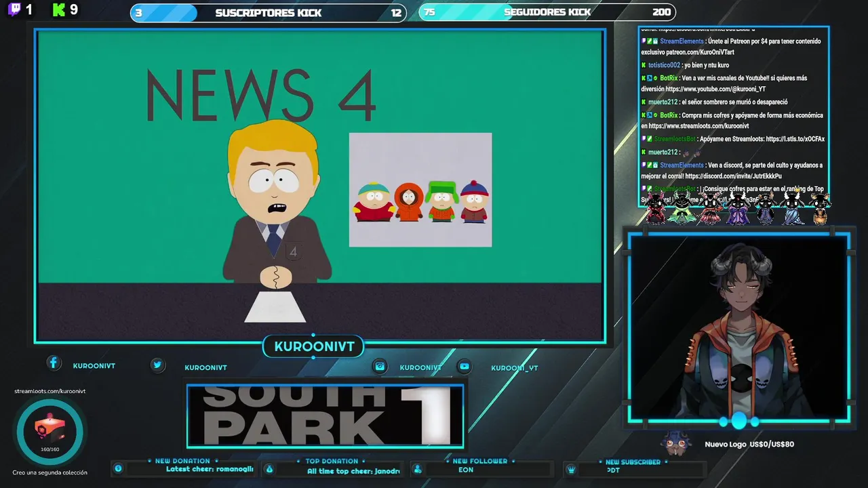Click the blond news anchor in the video

coord(276,203)
